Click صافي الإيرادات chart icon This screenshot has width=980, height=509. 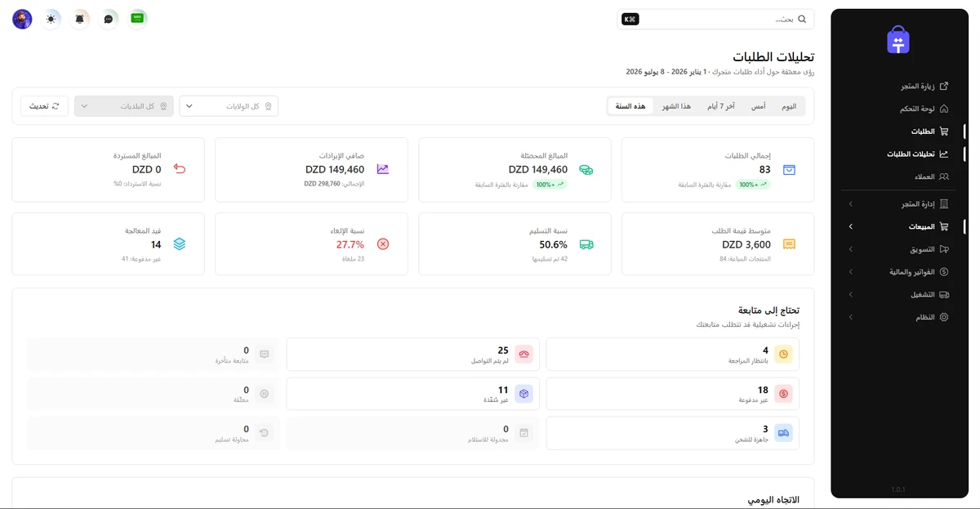(x=383, y=170)
